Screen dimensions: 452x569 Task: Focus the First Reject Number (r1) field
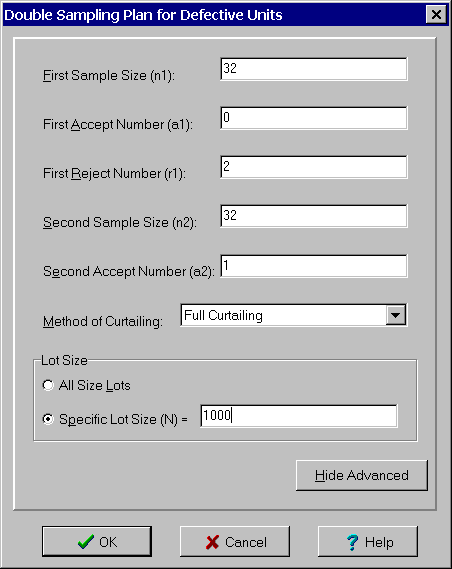click(314, 167)
